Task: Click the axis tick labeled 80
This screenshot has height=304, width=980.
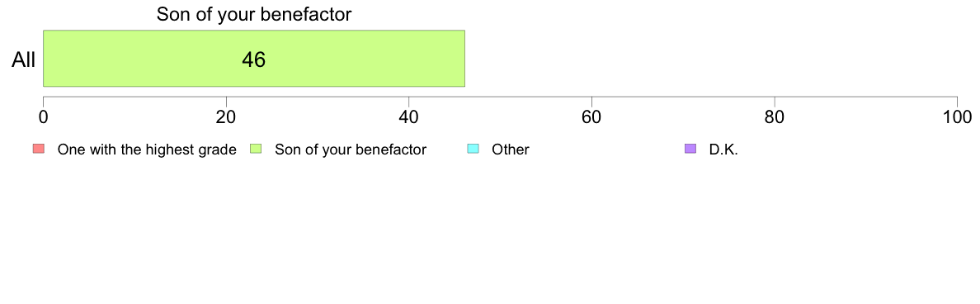Action: 775,116
